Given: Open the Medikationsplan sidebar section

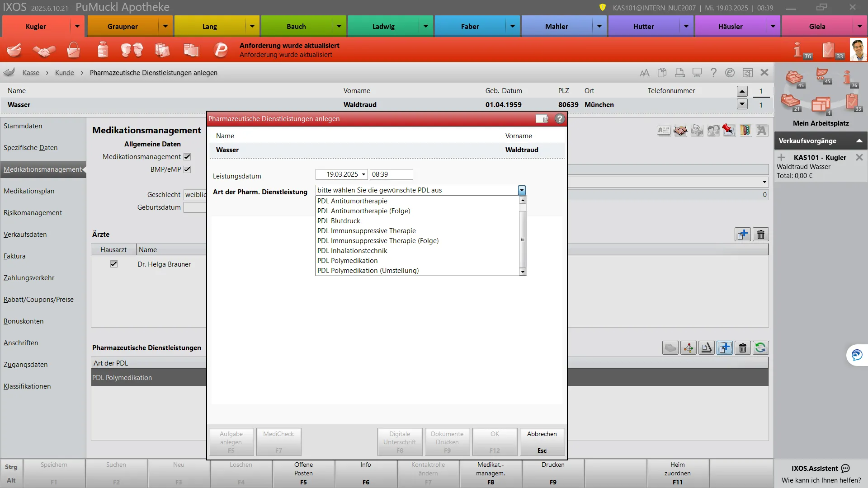Looking at the screenshot, I should (x=29, y=191).
